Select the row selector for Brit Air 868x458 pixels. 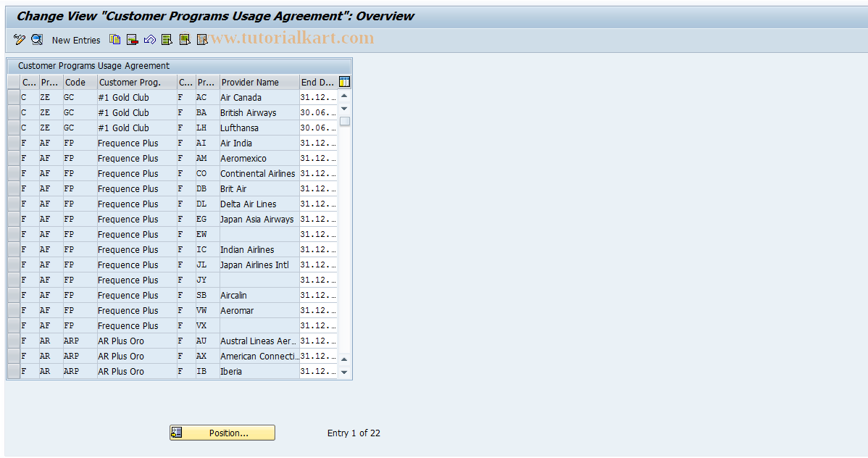click(14, 188)
